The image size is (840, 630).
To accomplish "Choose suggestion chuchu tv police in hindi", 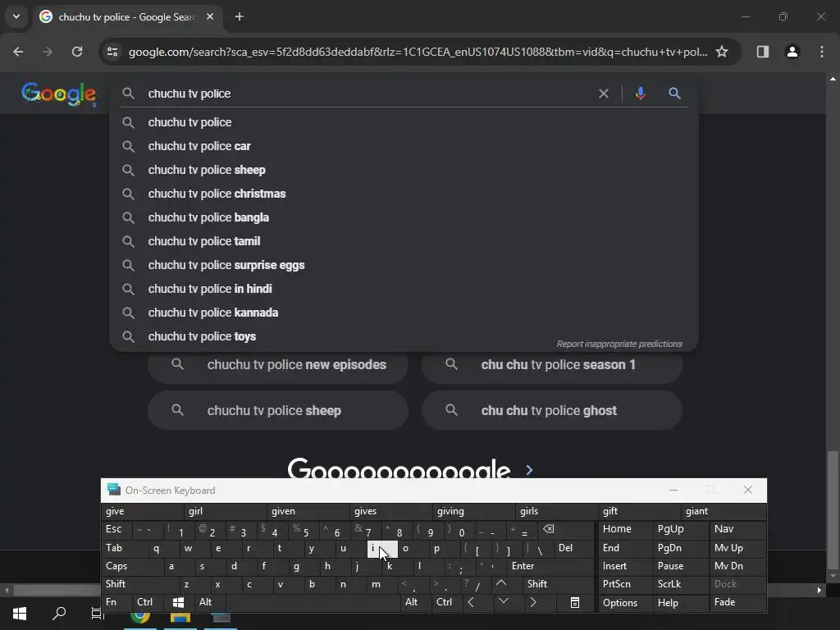I will tap(404, 289).
